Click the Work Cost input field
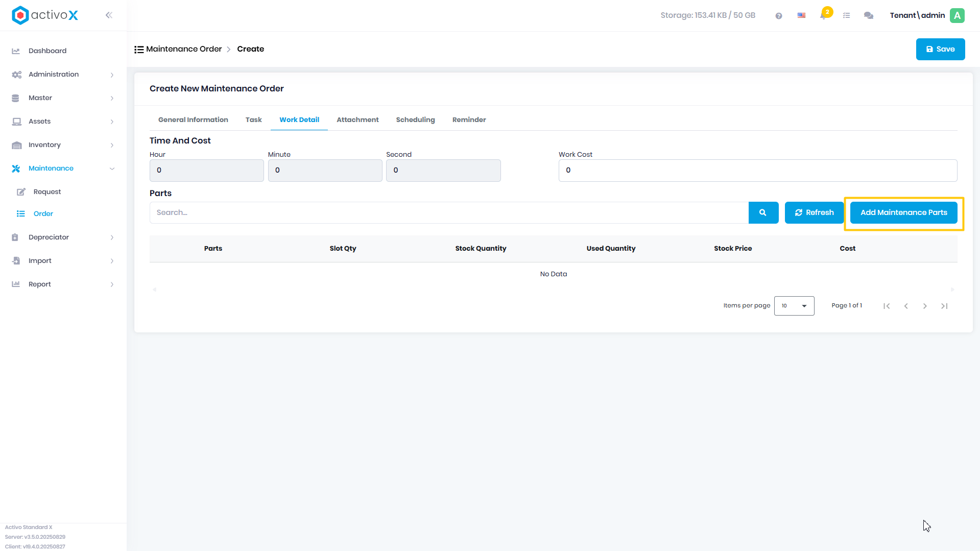Screen dimensions: 980x551 [x=758, y=171]
